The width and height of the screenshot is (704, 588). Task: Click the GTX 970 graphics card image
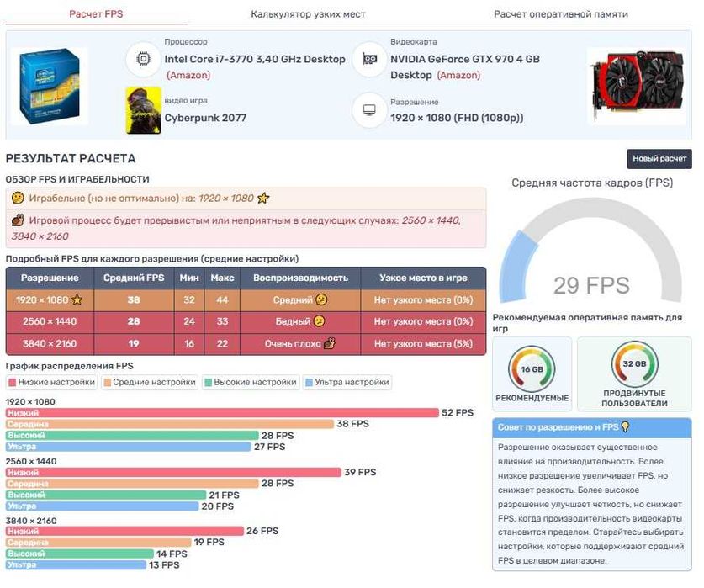coord(637,87)
